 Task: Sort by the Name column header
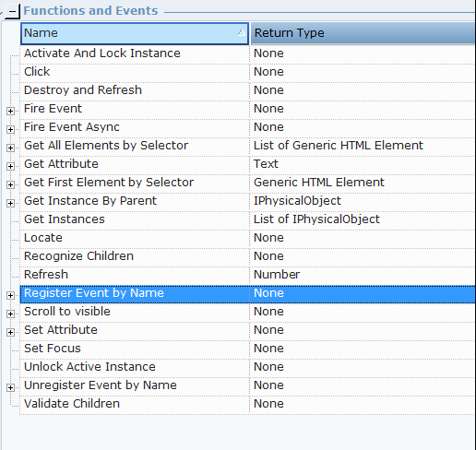[135, 33]
